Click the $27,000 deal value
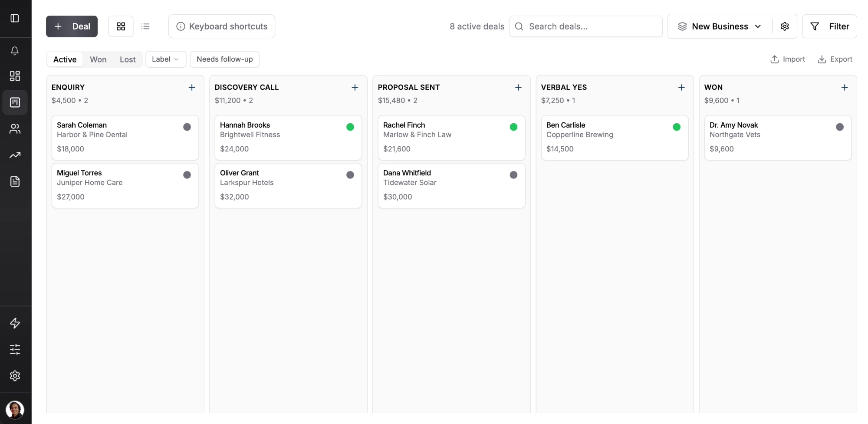This screenshot has width=868, height=424. (x=71, y=197)
